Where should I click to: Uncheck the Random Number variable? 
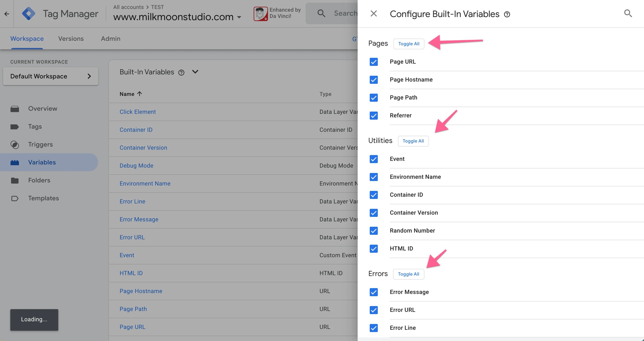[x=374, y=231]
